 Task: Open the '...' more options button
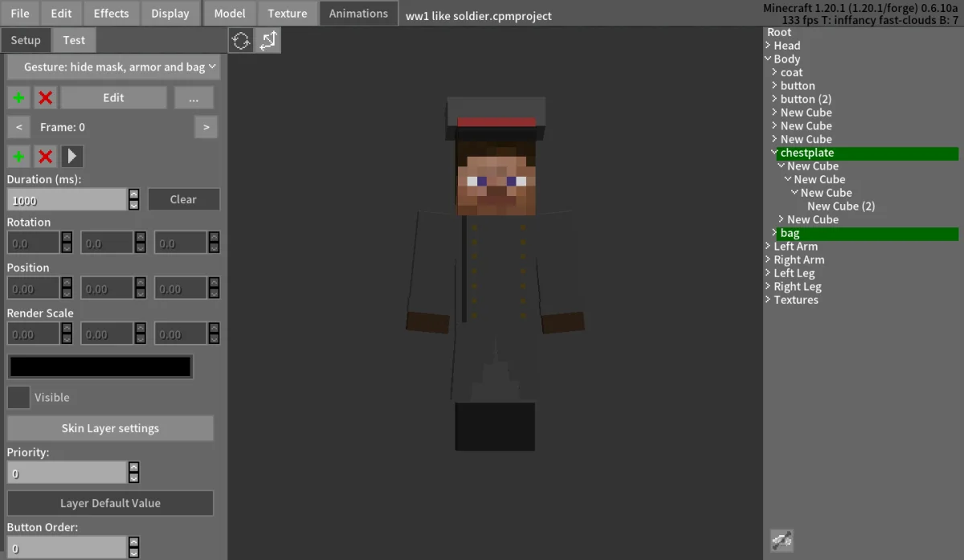point(194,98)
